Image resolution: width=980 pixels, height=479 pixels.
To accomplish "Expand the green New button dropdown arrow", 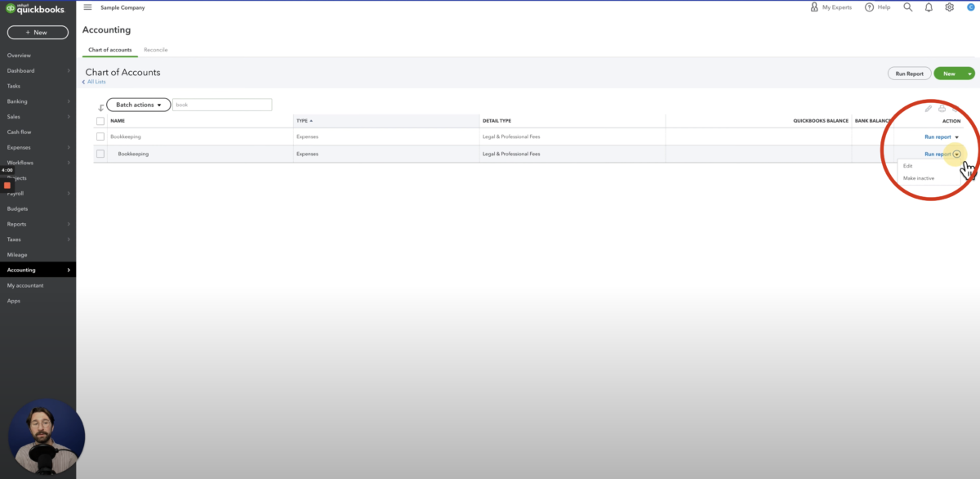I will click(969, 74).
